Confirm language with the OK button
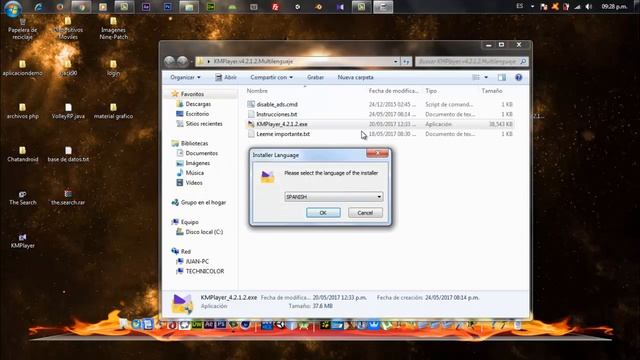The image size is (640, 360). point(323,213)
